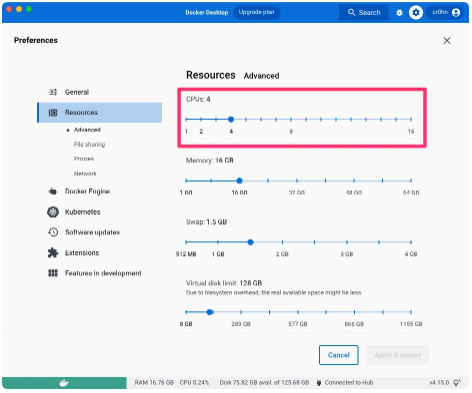This screenshot has width=472, height=393.
Task: Click the CPU 0.24% status text
Action: [194, 383]
